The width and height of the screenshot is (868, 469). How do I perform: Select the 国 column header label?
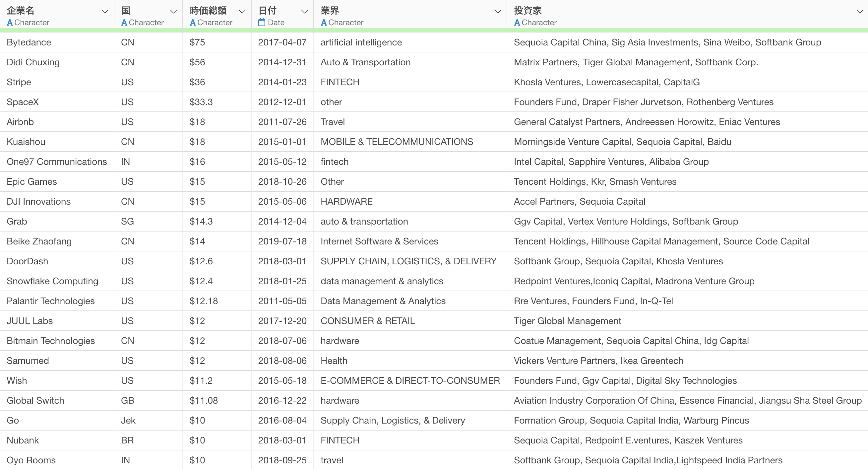126,11
